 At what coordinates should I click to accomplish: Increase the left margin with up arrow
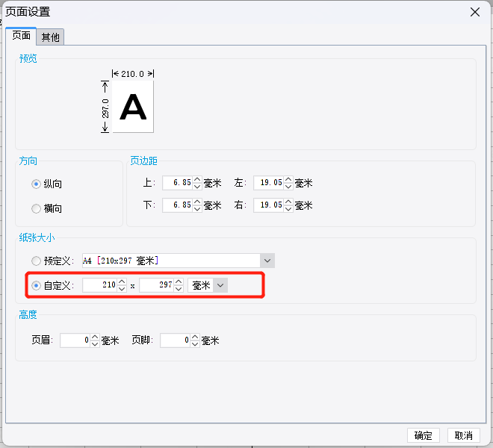coord(288,179)
